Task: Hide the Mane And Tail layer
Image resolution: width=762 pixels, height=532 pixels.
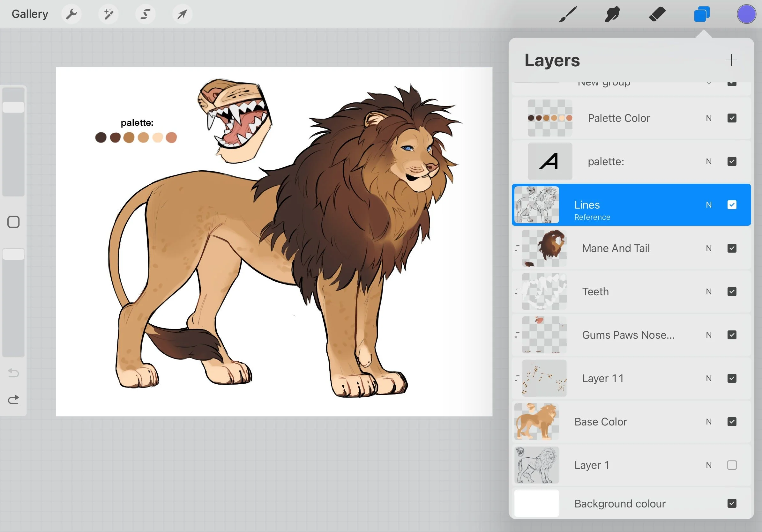Action: tap(731, 248)
